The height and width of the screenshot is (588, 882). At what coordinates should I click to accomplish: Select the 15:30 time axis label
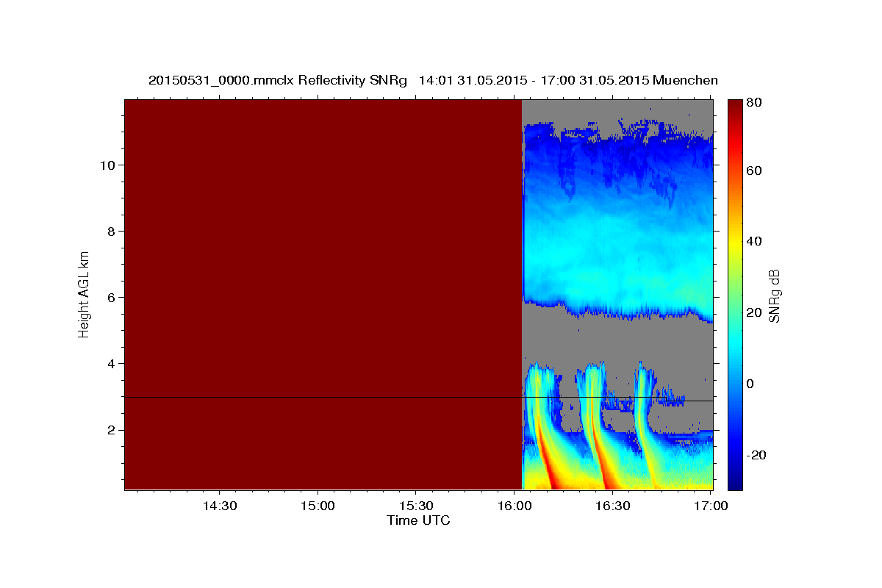tap(416, 506)
